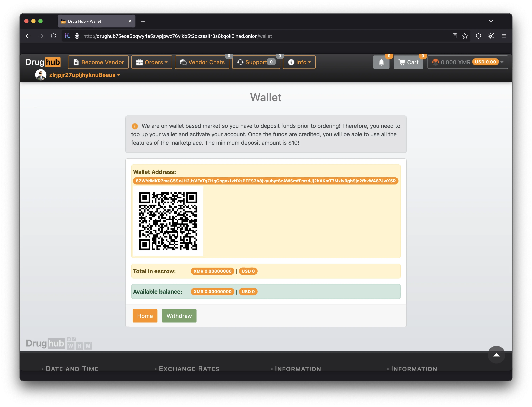
Task: View the Tor circuit icon in the address bar
Action: click(x=67, y=36)
